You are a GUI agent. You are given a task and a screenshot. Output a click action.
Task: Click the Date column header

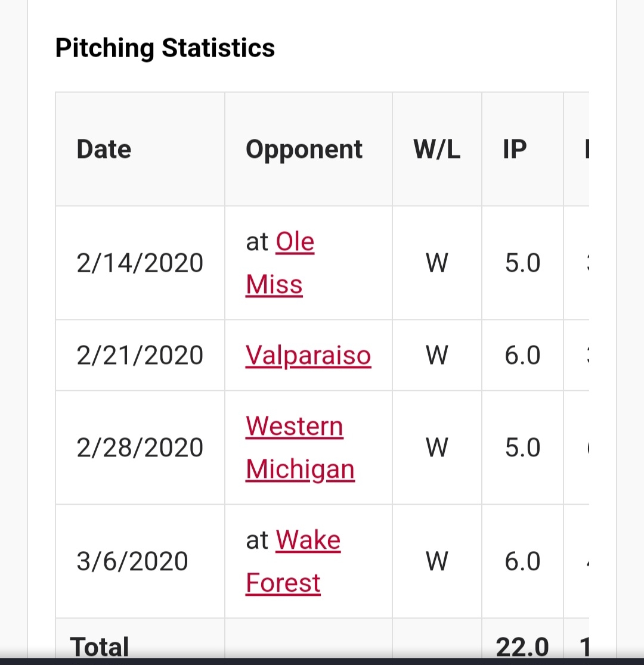tap(104, 149)
